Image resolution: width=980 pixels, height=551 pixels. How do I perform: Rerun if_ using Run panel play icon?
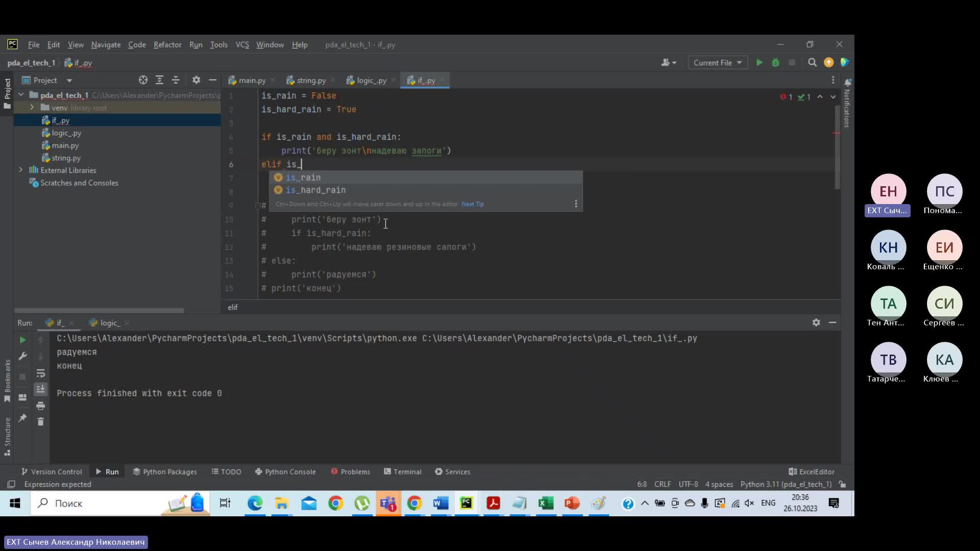tap(22, 340)
